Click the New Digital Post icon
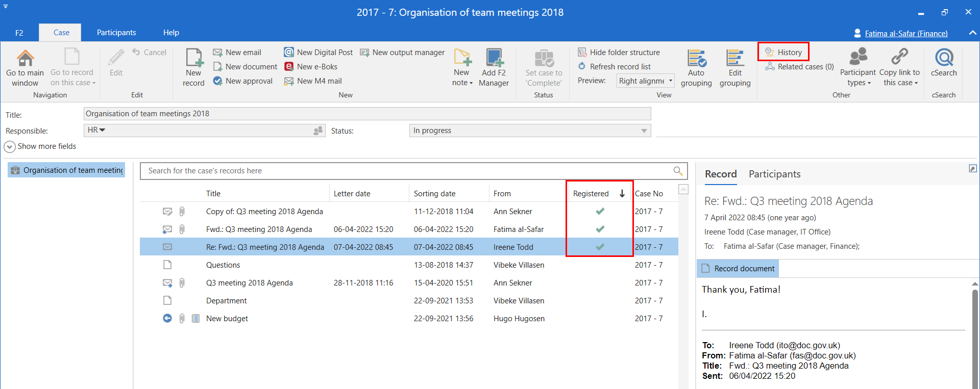Viewport: 980px width, 389px height. (289, 53)
